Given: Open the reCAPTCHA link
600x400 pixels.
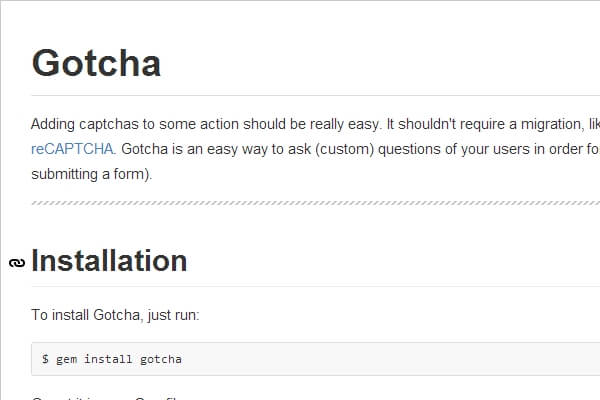Looking at the screenshot, I should 73,150.
